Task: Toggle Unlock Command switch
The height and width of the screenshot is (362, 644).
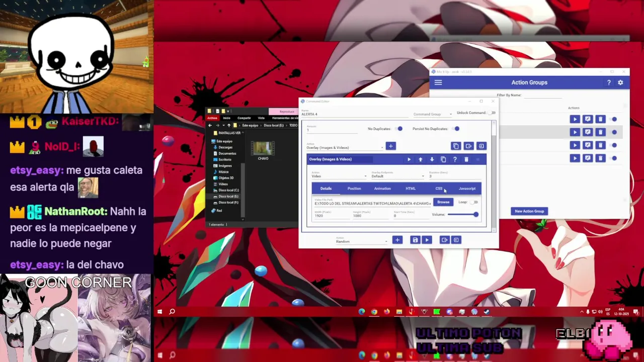Action: click(492, 113)
